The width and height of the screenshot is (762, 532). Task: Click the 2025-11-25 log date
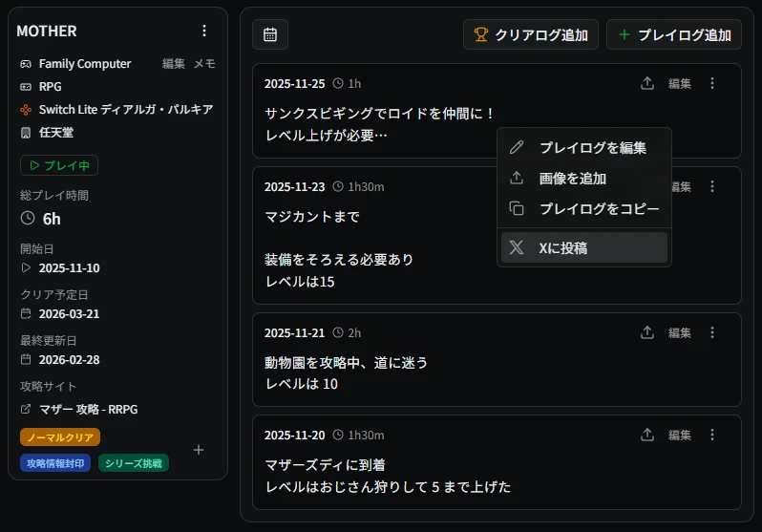tap(294, 84)
